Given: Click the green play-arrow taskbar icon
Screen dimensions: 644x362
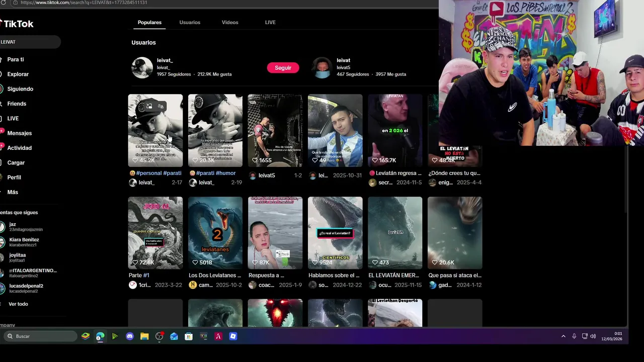Looking at the screenshot, I should click(x=115, y=336).
